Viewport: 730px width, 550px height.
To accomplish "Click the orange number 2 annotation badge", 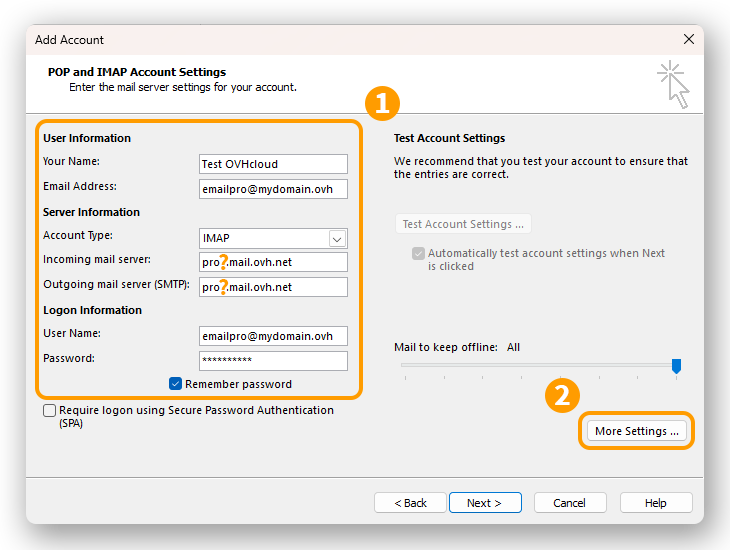I will coord(562,395).
